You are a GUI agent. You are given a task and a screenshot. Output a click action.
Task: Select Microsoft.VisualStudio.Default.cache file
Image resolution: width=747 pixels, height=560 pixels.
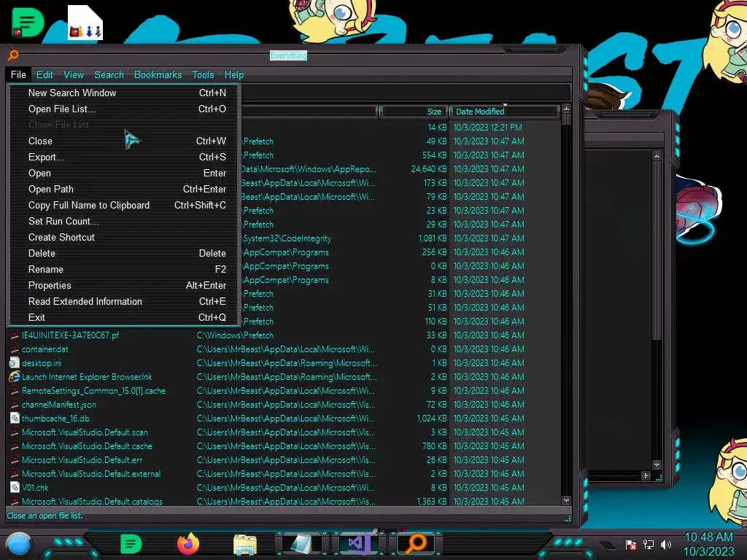coord(88,446)
